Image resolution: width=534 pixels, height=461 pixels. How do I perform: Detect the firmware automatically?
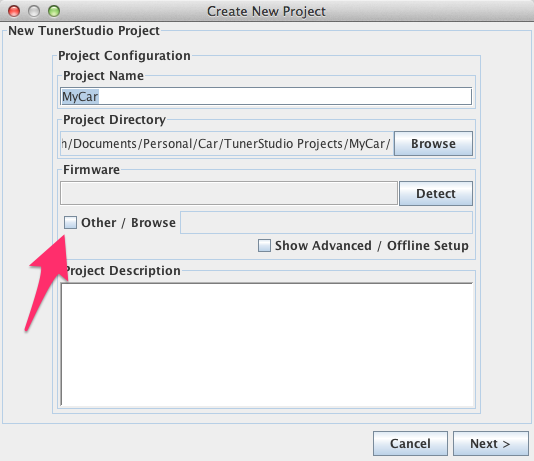436,193
